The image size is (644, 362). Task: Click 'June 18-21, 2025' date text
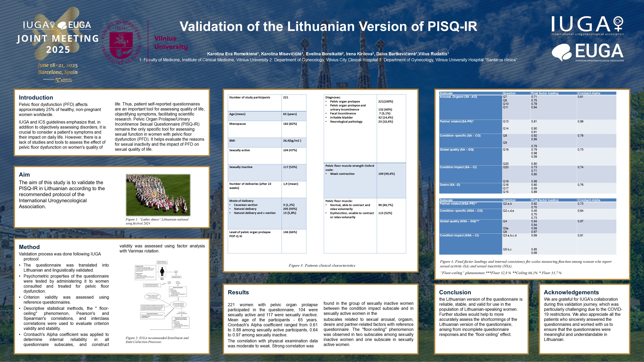[58, 65]
